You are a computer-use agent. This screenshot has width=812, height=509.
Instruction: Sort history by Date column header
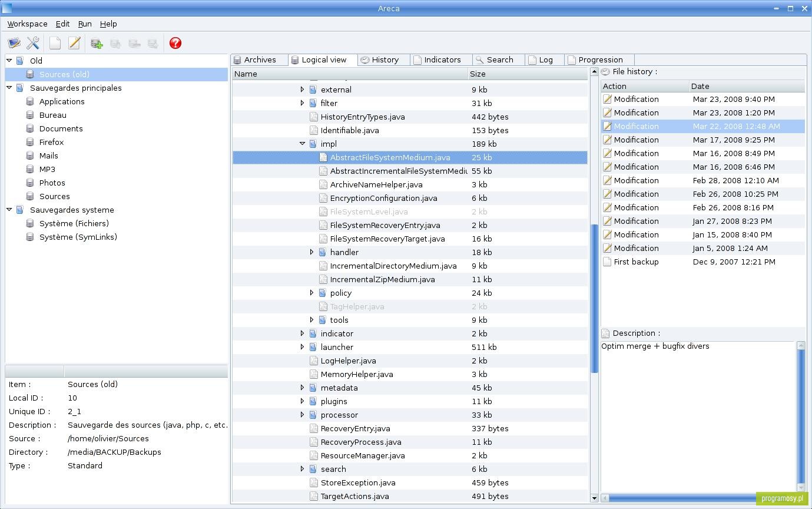[x=747, y=86]
